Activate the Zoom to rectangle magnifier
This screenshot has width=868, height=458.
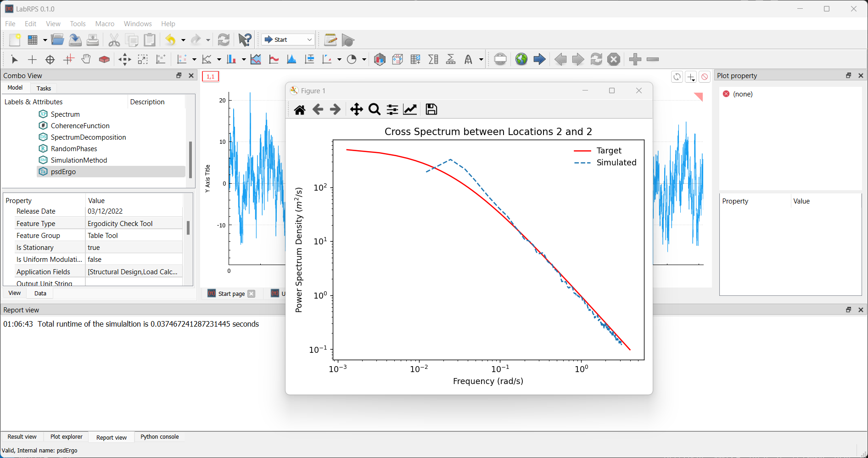pos(375,109)
